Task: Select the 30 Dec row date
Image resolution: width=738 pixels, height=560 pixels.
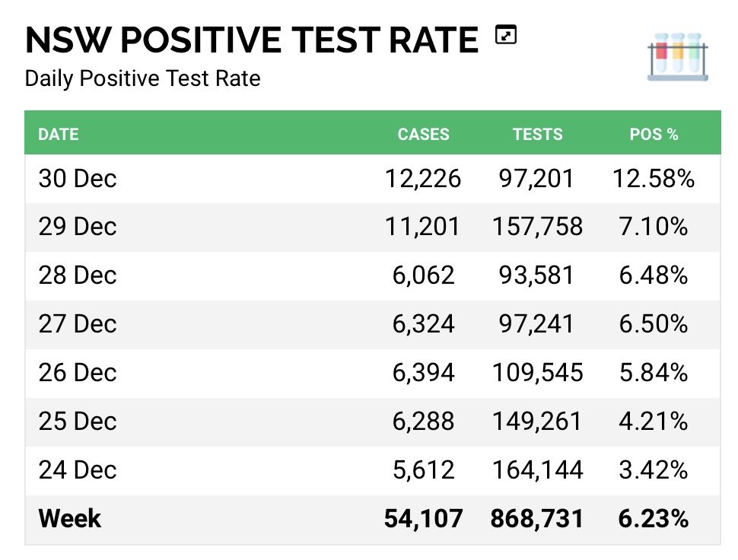Action: 78,179
